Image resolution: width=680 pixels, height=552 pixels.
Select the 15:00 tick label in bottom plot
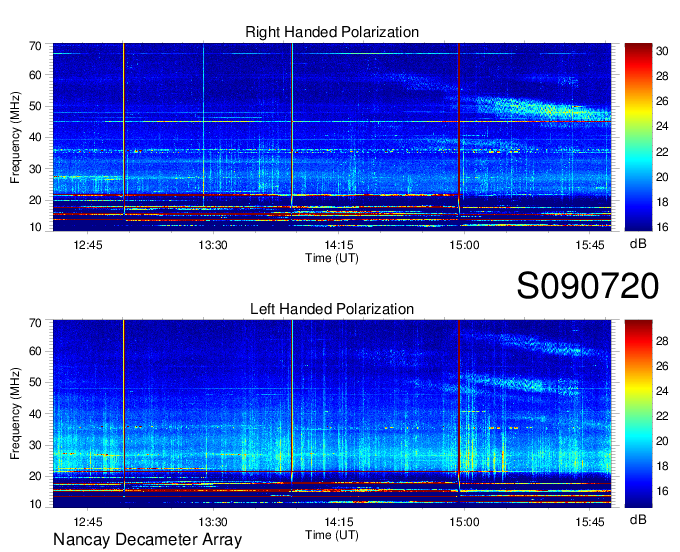tap(464, 522)
